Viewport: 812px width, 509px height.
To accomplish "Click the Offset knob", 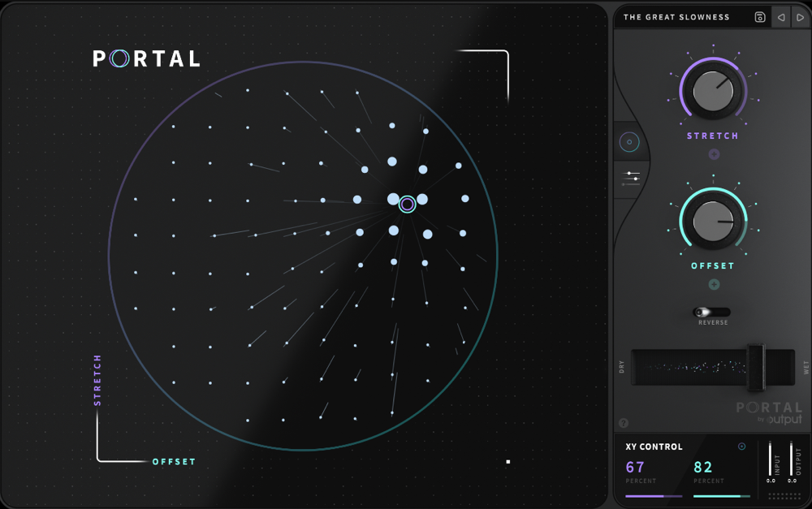I will click(x=713, y=221).
